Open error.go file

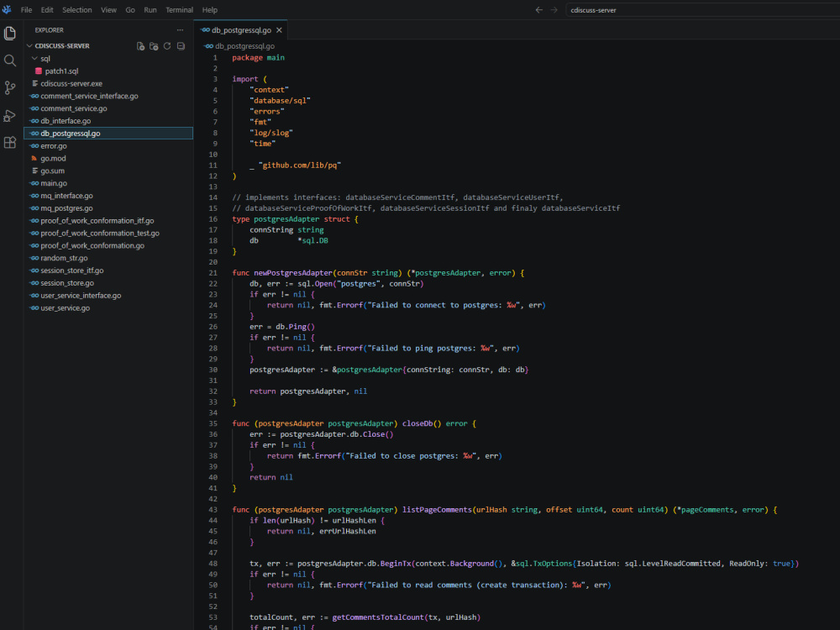coord(54,145)
